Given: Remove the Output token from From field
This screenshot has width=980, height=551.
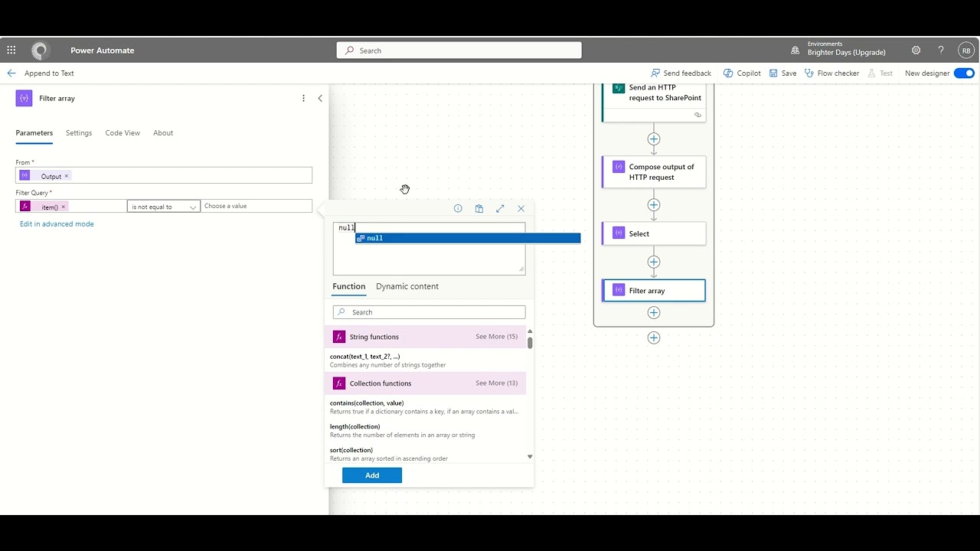Looking at the screenshot, I should 67,176.
